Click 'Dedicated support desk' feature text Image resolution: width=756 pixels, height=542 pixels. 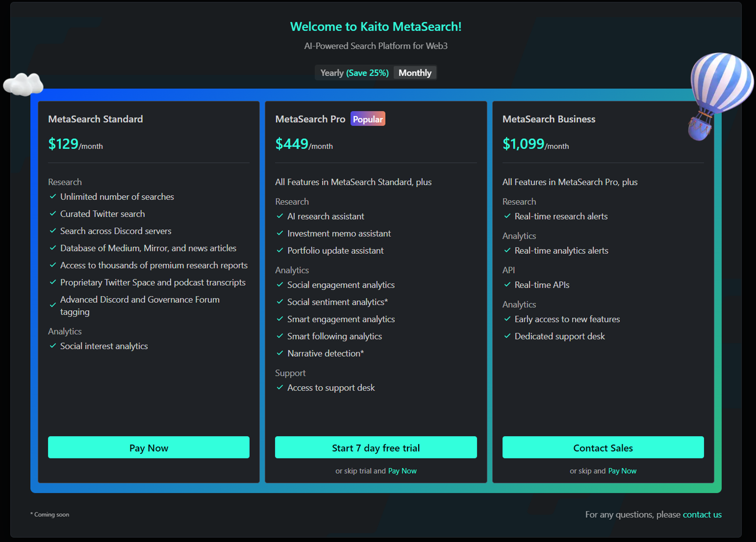[560, 336]
